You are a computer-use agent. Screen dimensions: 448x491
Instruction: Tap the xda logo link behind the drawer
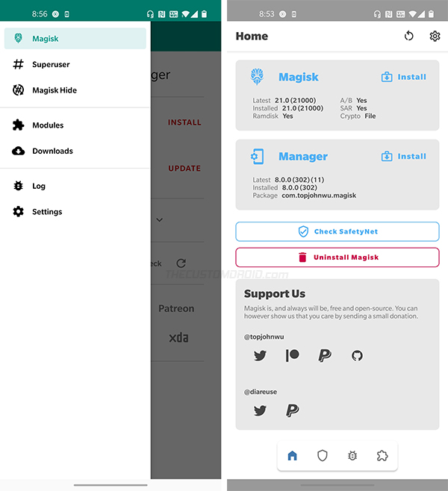[x=178, y=337]
